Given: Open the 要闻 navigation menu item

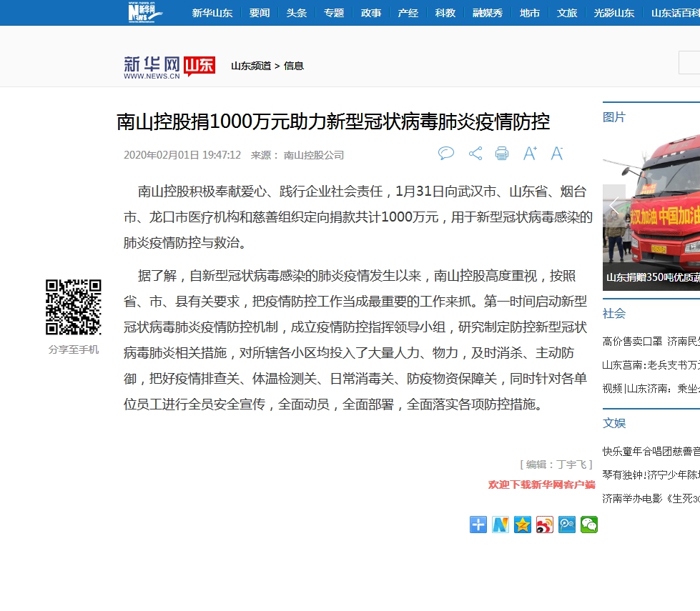Looking at the screenshot, I should tap(260, 13).
